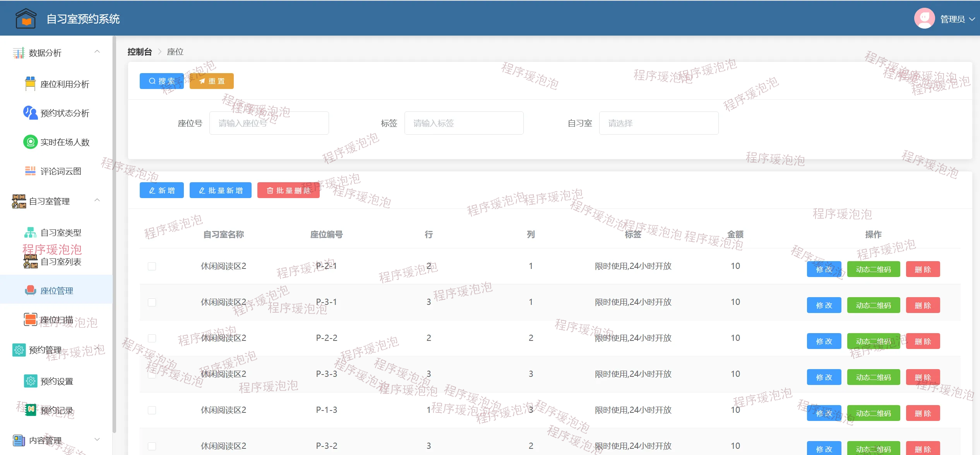Click the 批量新增 button

click(220, 190)
